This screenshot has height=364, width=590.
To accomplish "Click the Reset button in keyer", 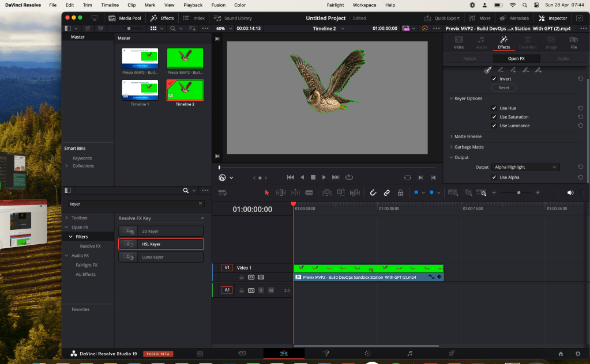I will (503, 88).
